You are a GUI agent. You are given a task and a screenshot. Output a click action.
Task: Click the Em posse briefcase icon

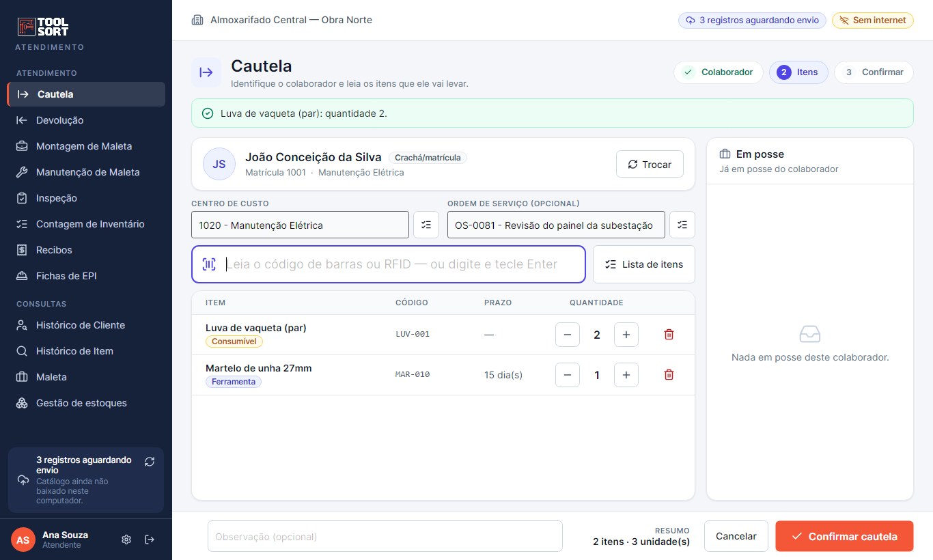point(725,154)
